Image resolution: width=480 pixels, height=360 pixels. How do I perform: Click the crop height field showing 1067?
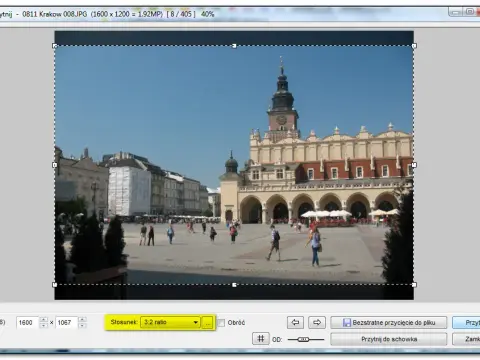coord(66,323)
